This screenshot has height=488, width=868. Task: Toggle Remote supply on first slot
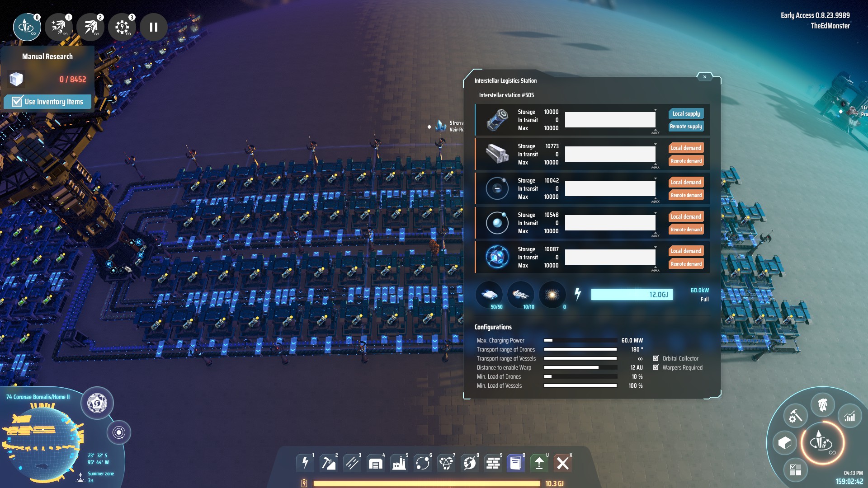(686, 127)
